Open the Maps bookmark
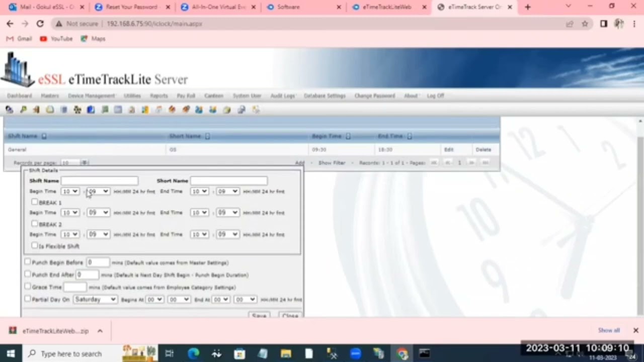644x362 pixels. click(x=93, y=39)
